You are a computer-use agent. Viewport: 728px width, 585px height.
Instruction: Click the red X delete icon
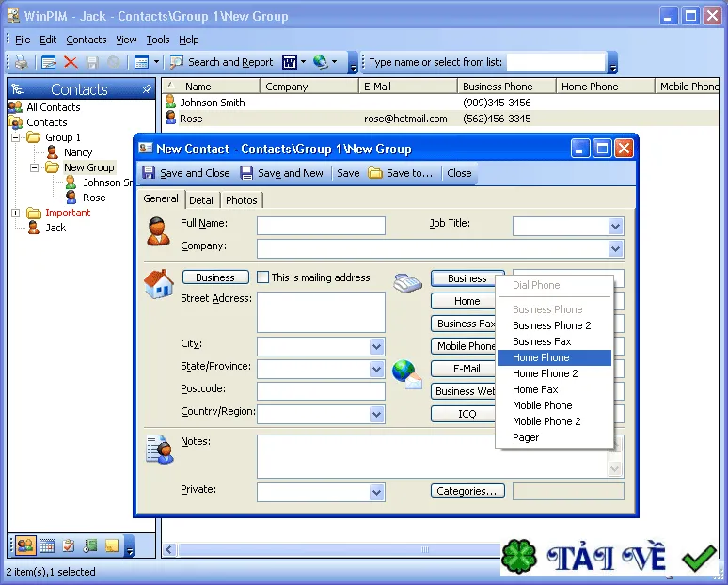click(71, 62)
